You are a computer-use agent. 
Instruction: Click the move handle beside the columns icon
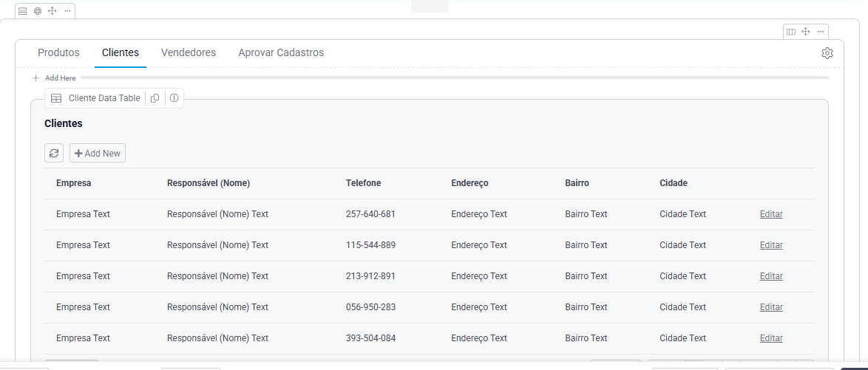click(806, 32)
